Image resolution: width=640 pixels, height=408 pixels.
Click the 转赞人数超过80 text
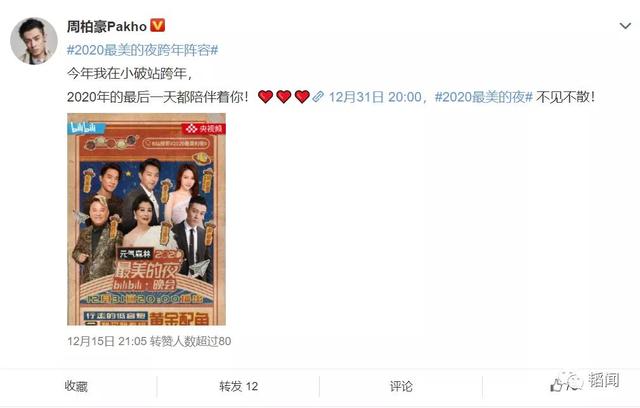pos(191,341)
